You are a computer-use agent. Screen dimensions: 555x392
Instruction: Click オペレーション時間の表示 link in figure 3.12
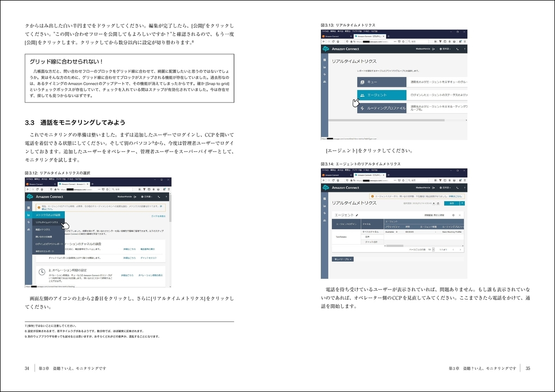pos(150,275)
